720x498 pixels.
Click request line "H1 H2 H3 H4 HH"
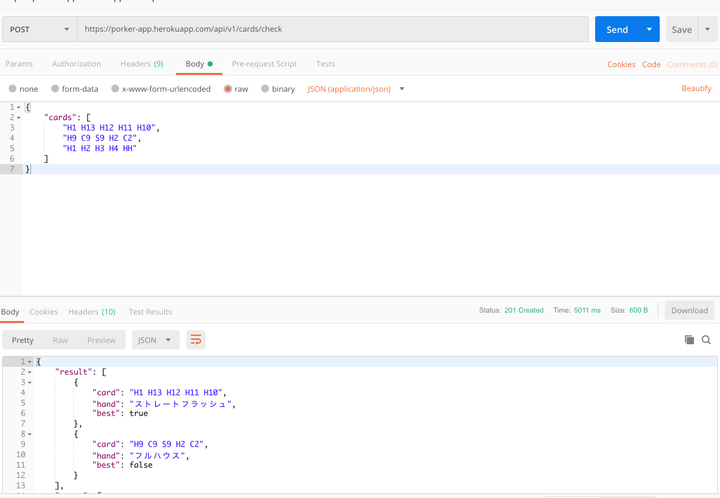pyautogui.click(x=99, y=148)
